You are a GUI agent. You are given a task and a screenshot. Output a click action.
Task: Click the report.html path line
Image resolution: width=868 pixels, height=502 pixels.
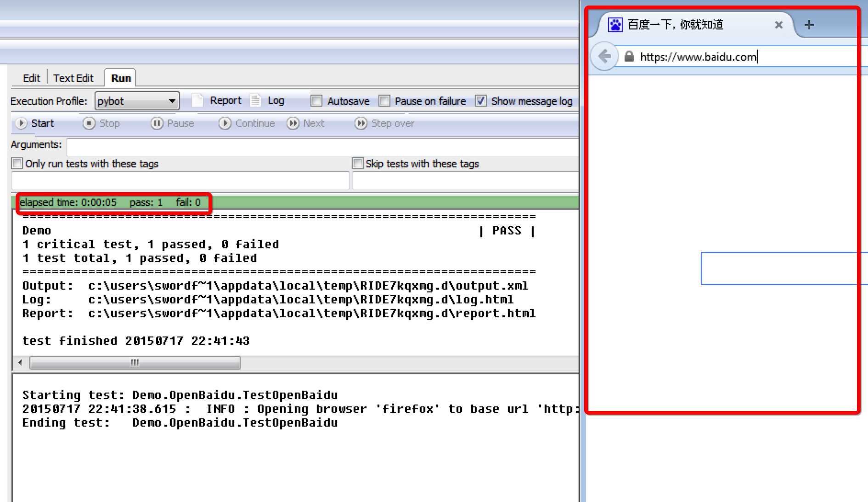click(x=279, y=314)
